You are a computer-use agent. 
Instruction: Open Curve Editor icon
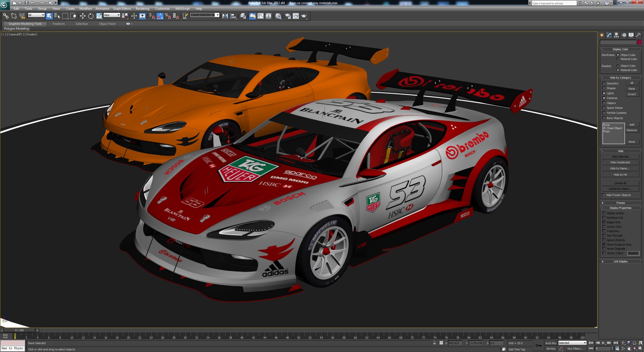261,16
